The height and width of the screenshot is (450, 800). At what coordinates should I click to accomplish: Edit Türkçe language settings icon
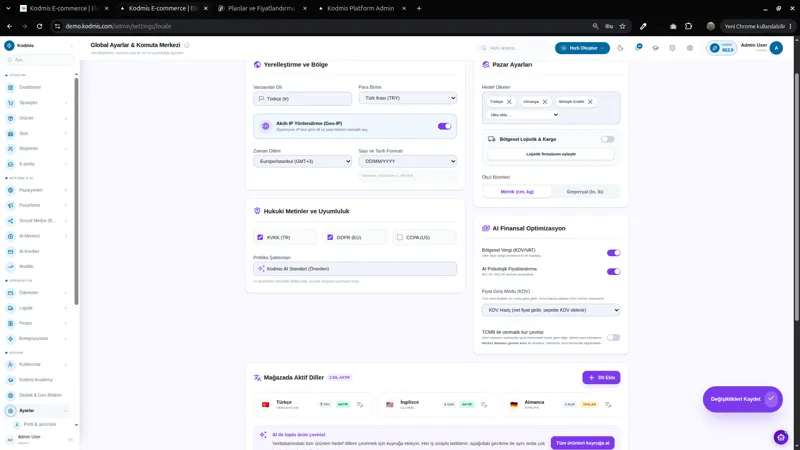click(360, 405)
